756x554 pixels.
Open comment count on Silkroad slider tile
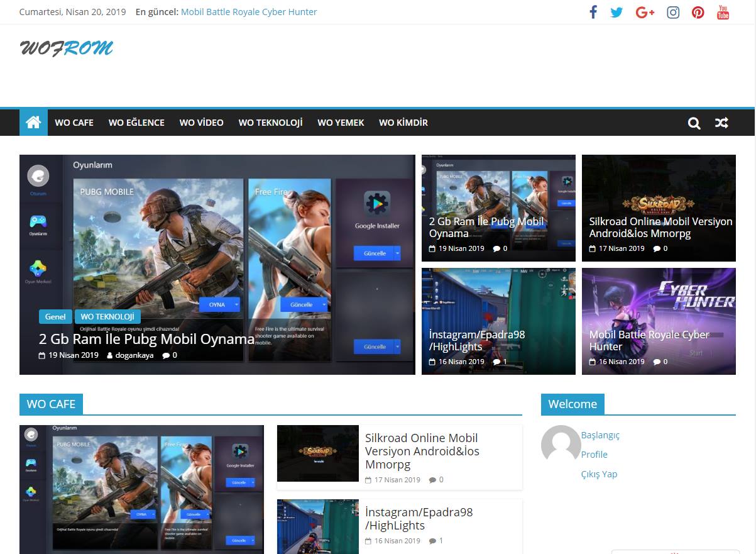coord(660,248)
